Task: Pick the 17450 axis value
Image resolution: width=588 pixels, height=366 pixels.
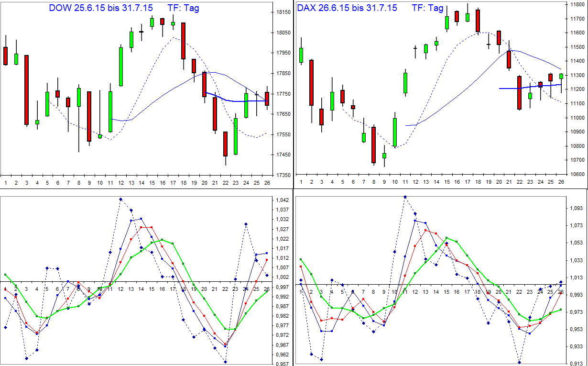Action: [x=284, y=155]
